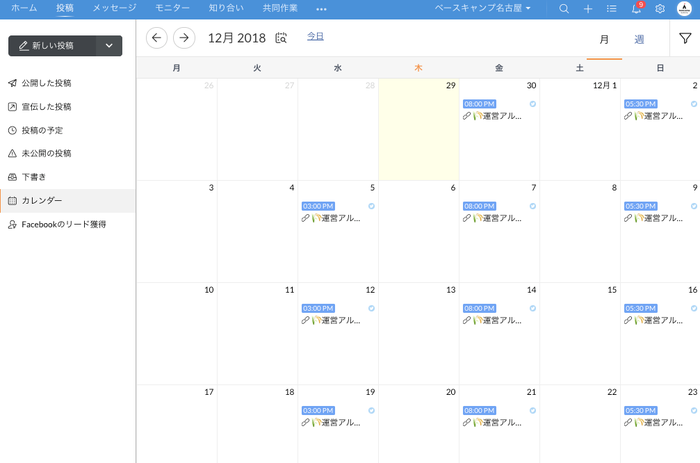Click the 今日 link
Screen dimensions: 700x463
click(315, 36)
